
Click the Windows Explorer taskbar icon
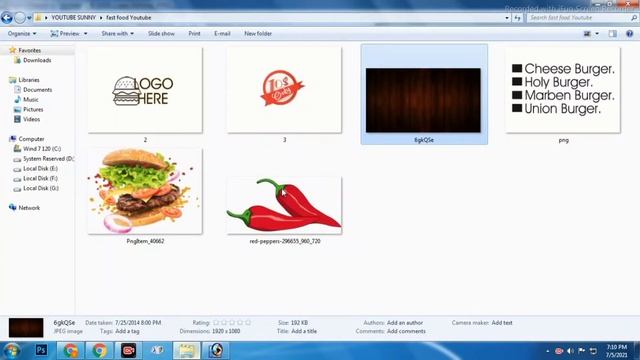187,350
